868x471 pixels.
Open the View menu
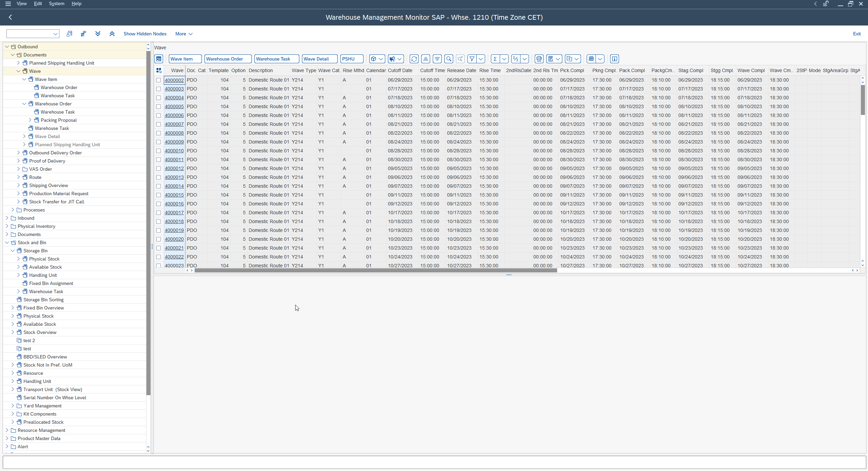(x=21, y=4)
